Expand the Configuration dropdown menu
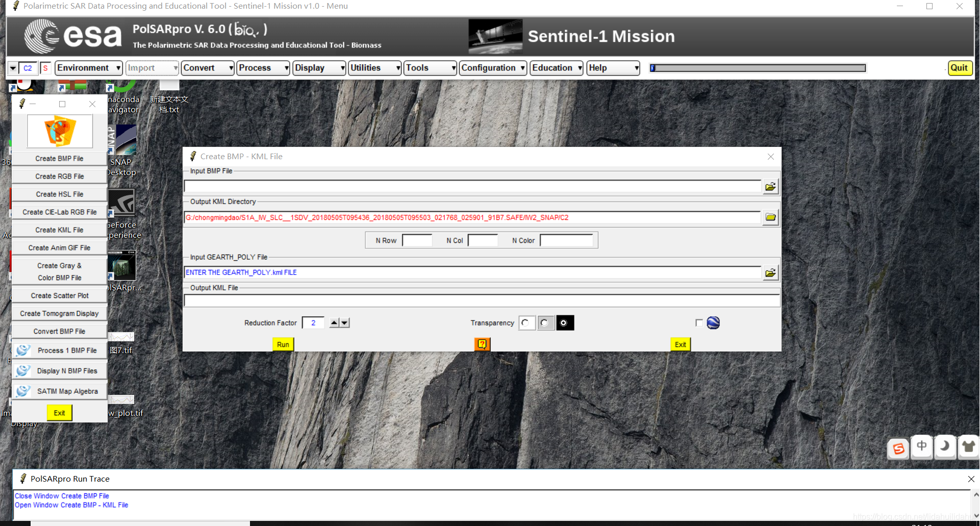Image resolution: width=980 pixels, height=526 pixels. [x=493, y=68]
